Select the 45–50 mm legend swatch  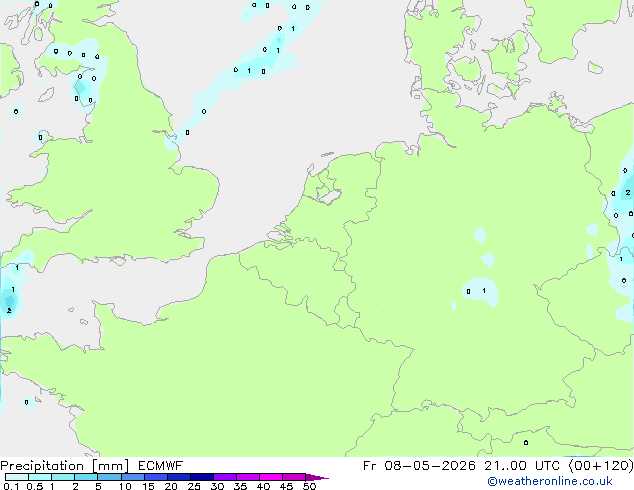coord(294,477)
